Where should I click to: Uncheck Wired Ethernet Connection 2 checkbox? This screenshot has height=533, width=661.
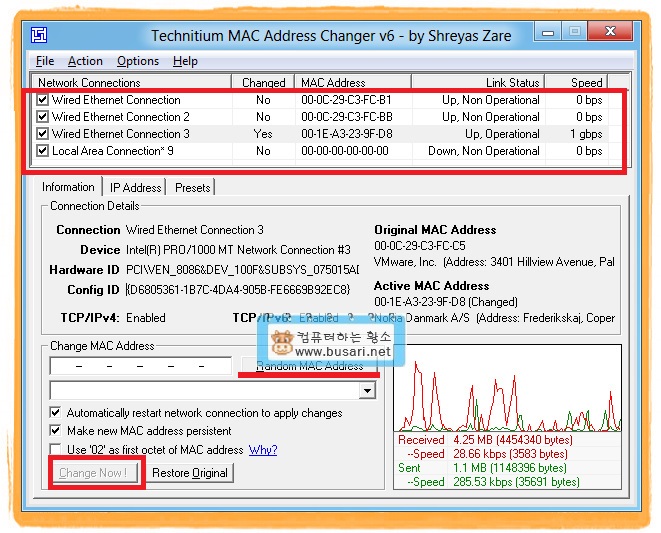point(42,117)
